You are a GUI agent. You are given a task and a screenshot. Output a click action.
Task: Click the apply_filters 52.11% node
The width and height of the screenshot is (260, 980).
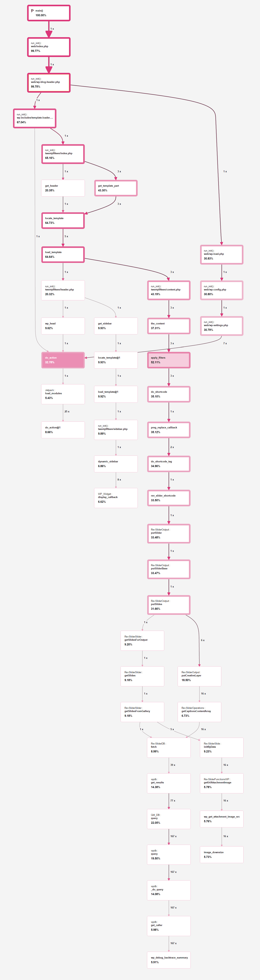click(169, 360)
